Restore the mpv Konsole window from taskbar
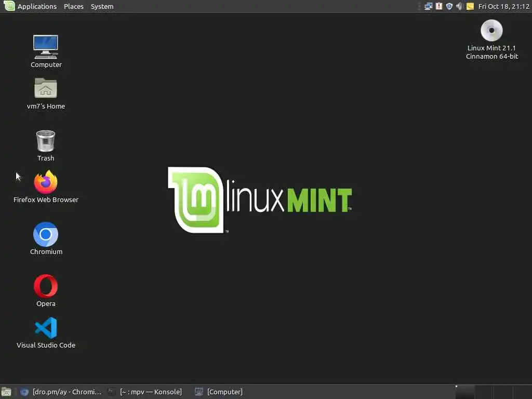The height and width of the screenshot is (399, 532). (145, 392)
